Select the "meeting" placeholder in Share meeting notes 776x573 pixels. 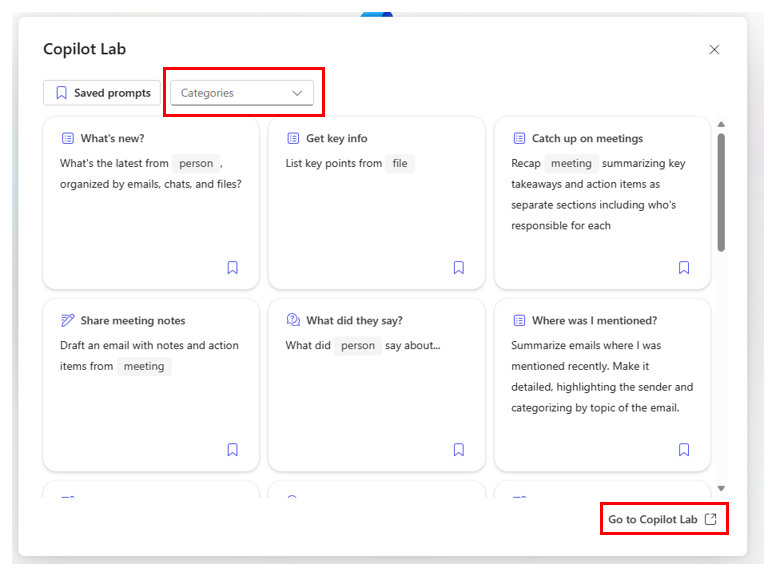click(144, 366)
